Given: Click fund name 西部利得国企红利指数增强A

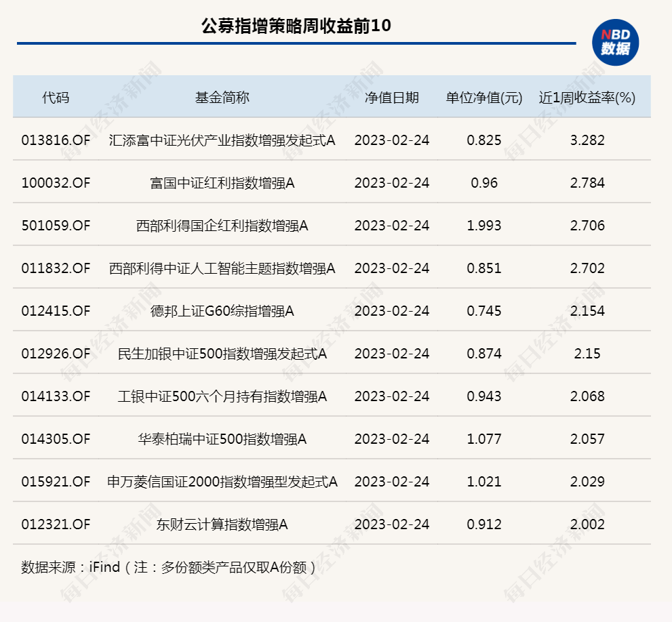Looking at the screenshot, I should point(222,226).
